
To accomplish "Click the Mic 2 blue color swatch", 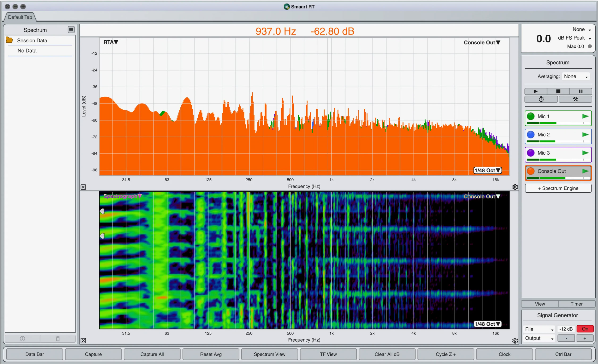I will click(531, 135).
